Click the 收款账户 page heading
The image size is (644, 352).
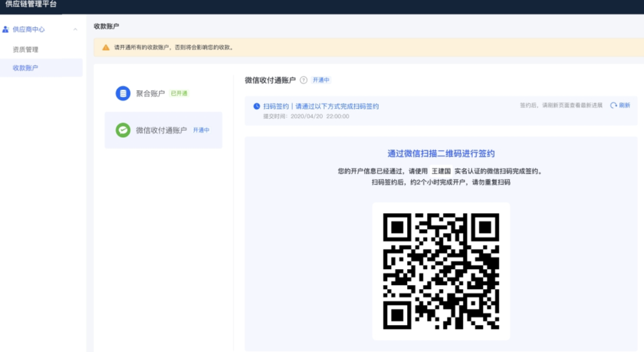pyautogui.click(x=106, y=26)
